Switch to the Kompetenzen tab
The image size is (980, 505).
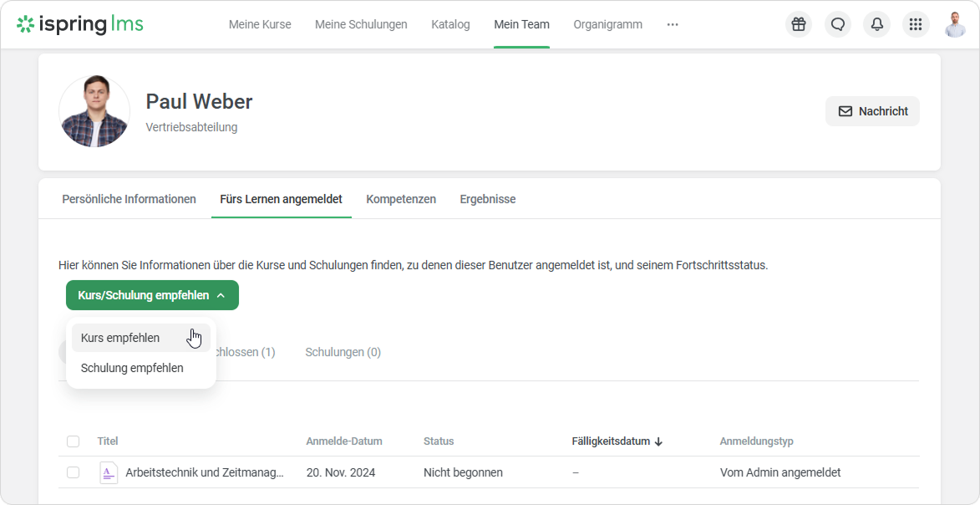click(x=401, y=199)
